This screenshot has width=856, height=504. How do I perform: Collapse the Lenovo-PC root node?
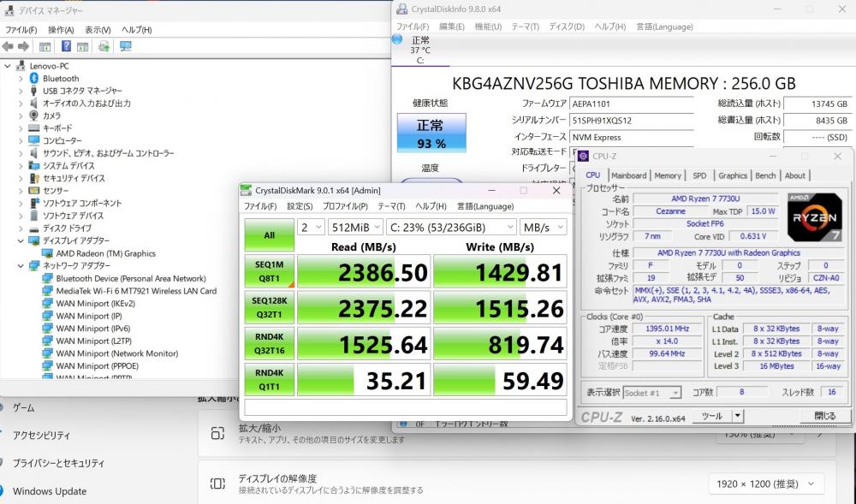pos(8,66)
